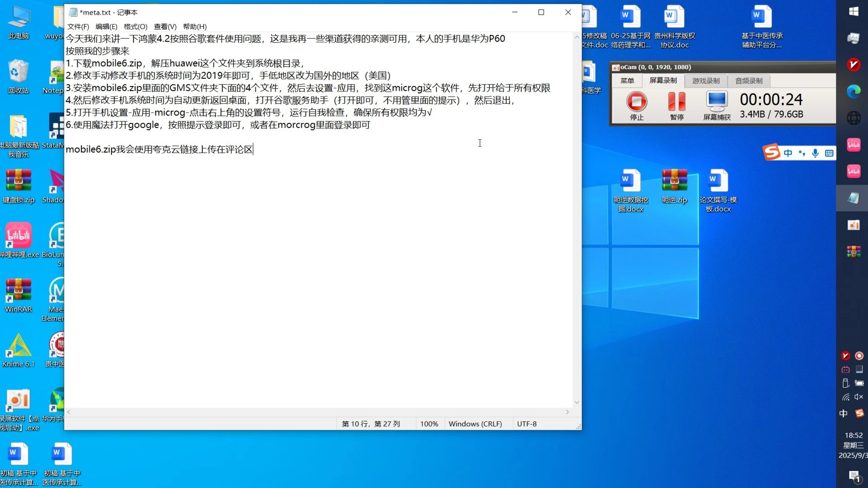
Task: Open Microsoft Edge from the taskbar
Action: (x=853, y=92)
